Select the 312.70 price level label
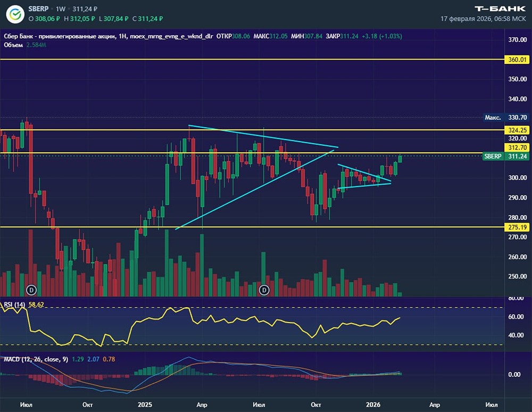Viewport: 532px width, 412px height. [517, 147]
